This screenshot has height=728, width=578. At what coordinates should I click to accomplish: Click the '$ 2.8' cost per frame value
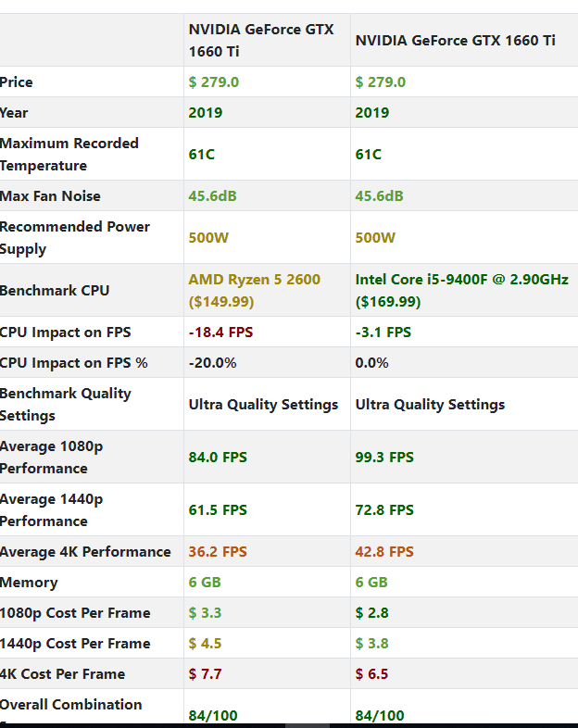(x=371, y=613)
